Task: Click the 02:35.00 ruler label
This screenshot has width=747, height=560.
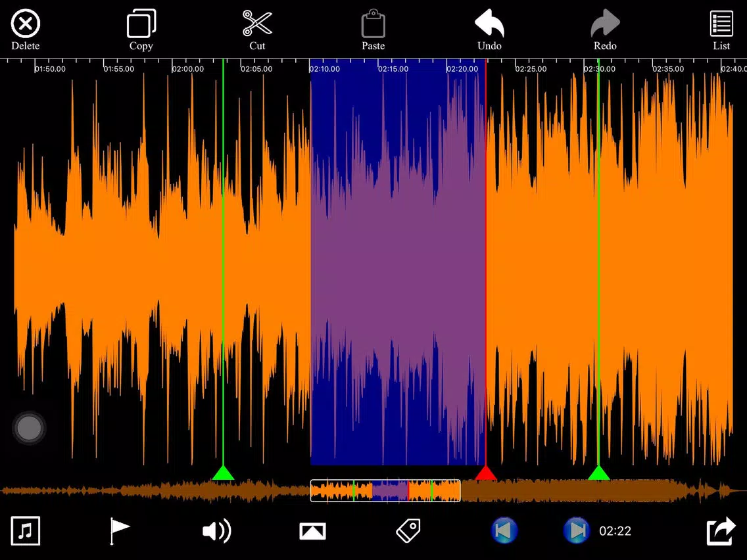Action: click(x=668, y=69)
